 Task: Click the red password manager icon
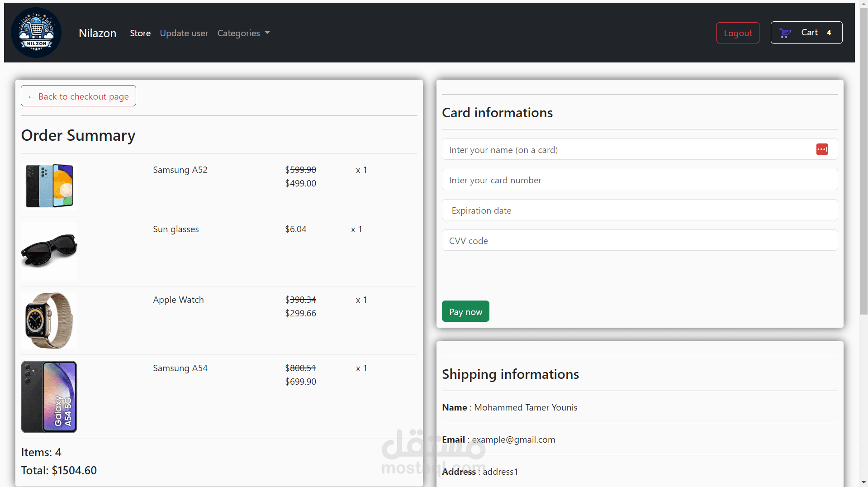[x=822, y=149]
